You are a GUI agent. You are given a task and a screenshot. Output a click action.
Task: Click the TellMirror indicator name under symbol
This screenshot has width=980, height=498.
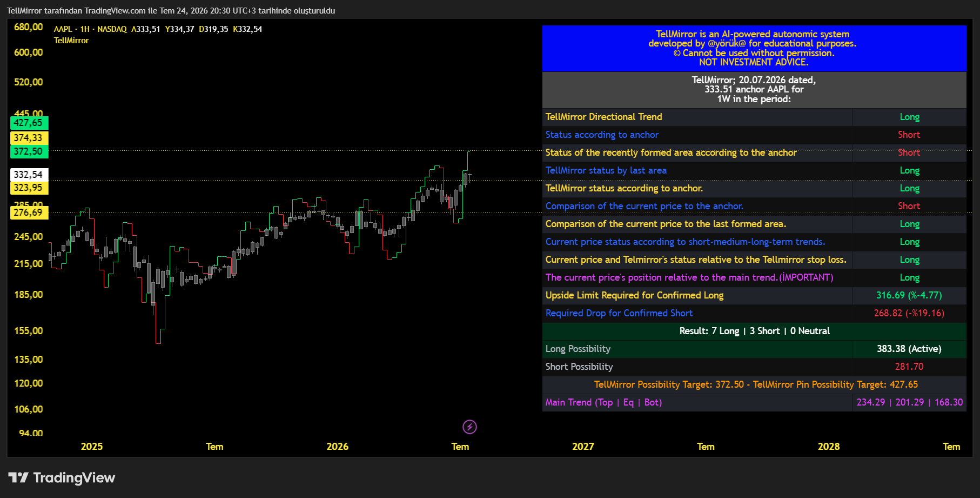[x=71, y=41]
